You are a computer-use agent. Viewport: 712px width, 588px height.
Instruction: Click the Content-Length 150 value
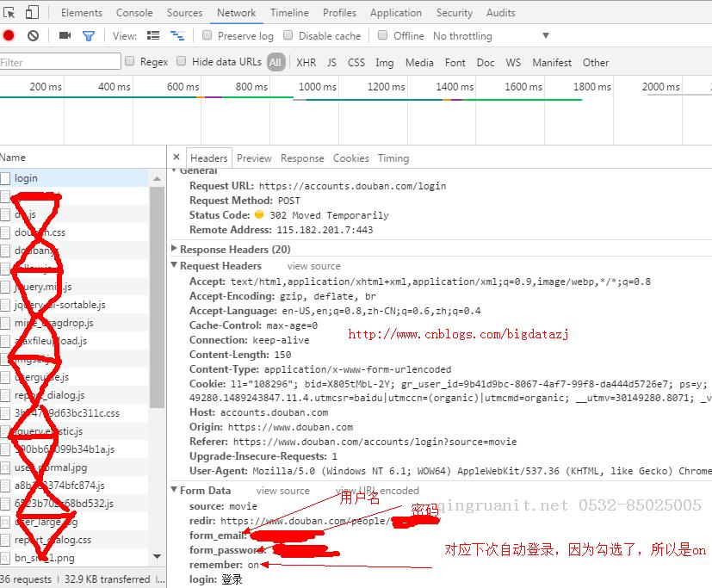pyautogui.click(x=282, y=354)
